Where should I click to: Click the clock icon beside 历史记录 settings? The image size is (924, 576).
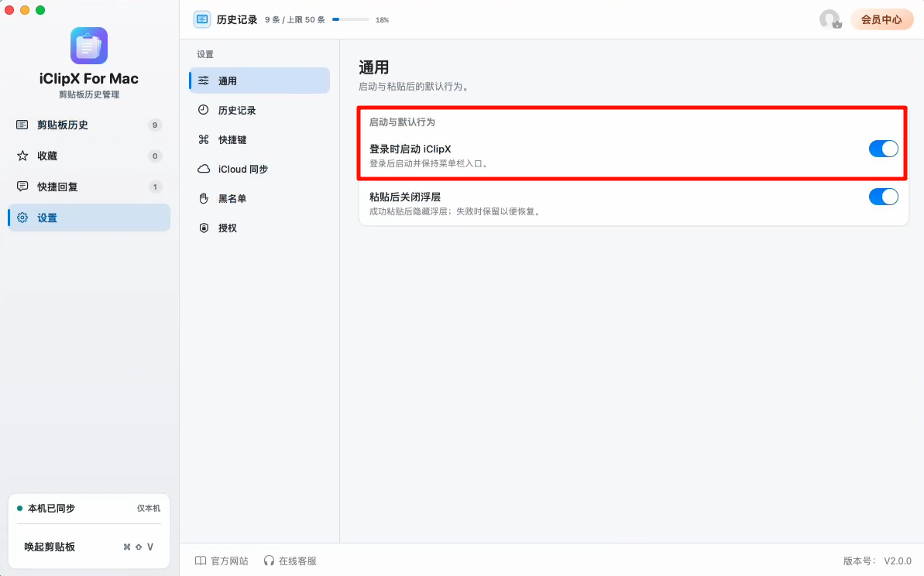(203, 110)
